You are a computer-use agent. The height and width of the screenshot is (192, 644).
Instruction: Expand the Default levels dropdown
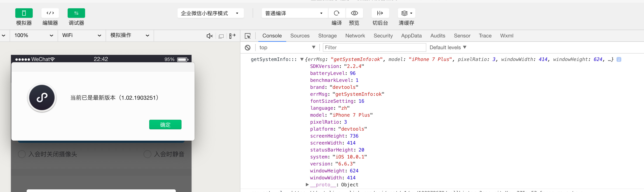tap(448, 47)
